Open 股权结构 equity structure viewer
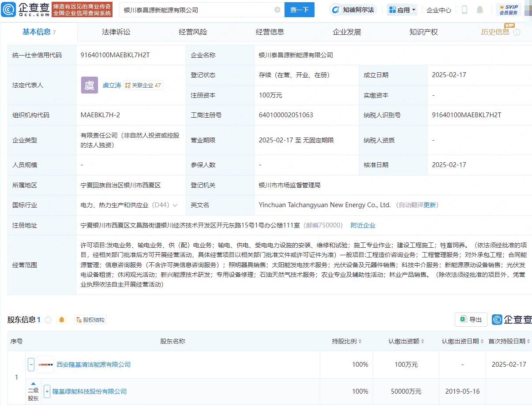The image size is (532, 406). coord(90,319)
